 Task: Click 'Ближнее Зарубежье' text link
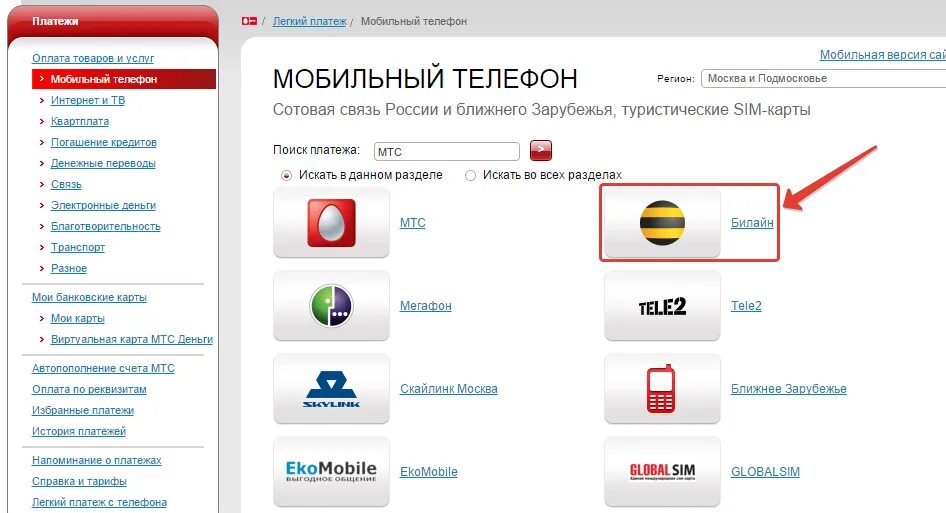789,389
